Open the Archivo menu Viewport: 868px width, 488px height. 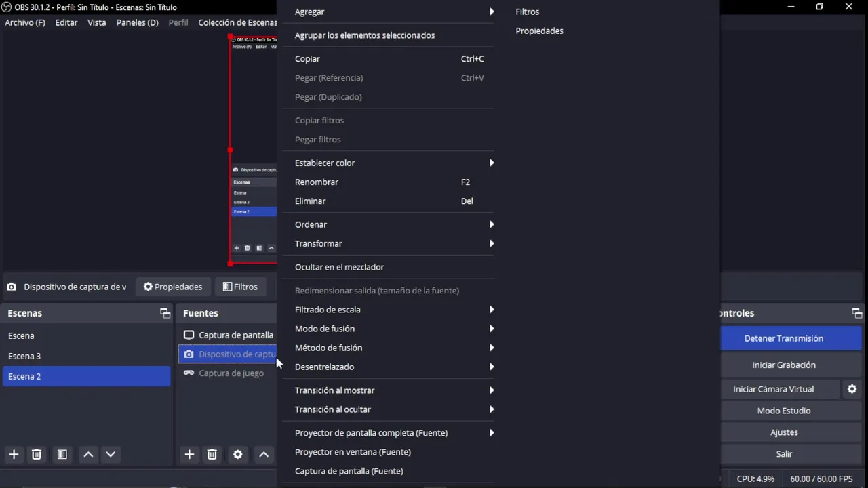25,22
